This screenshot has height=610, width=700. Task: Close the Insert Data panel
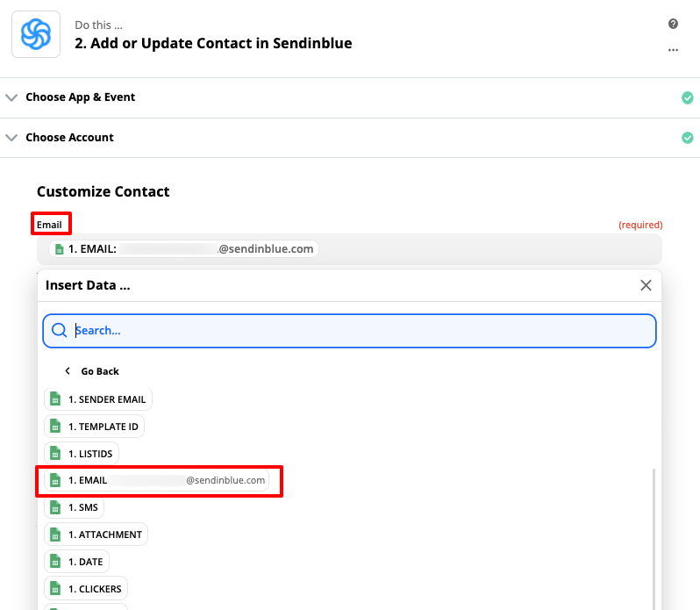pos(646,285)
